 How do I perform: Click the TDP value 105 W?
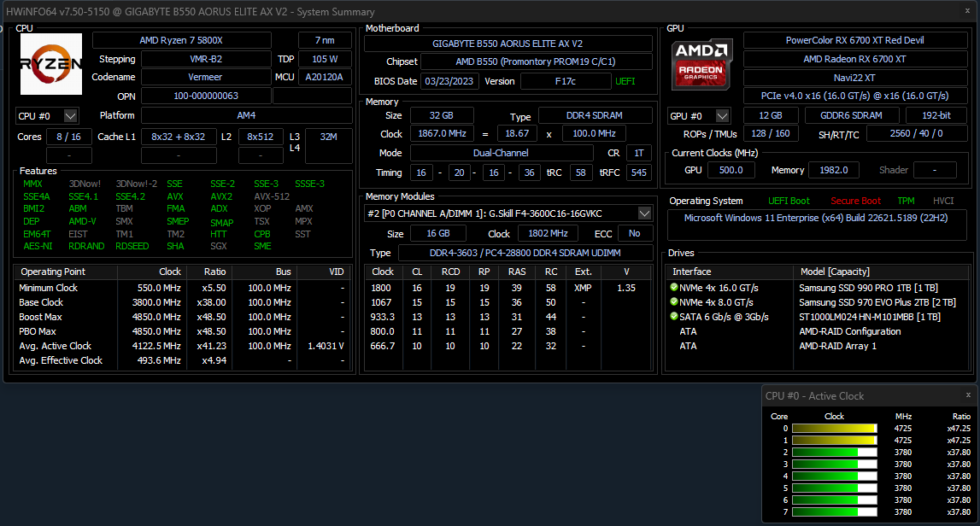(325, 59)
